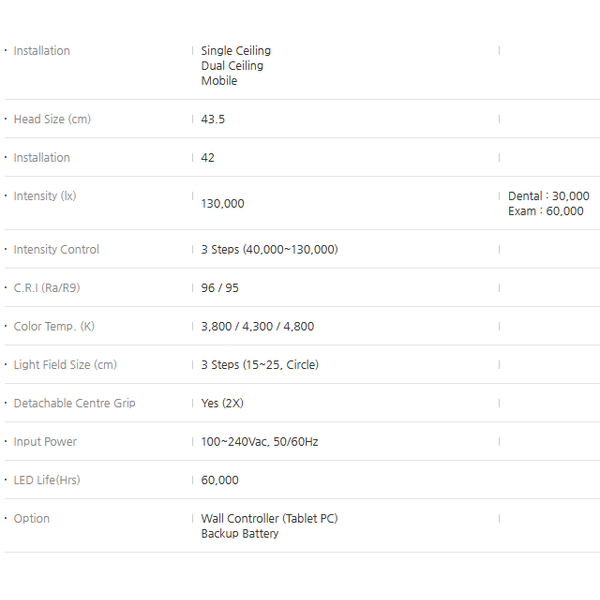Click 3 Steps (40,000~130,000) value

click(x=269, y=250)
